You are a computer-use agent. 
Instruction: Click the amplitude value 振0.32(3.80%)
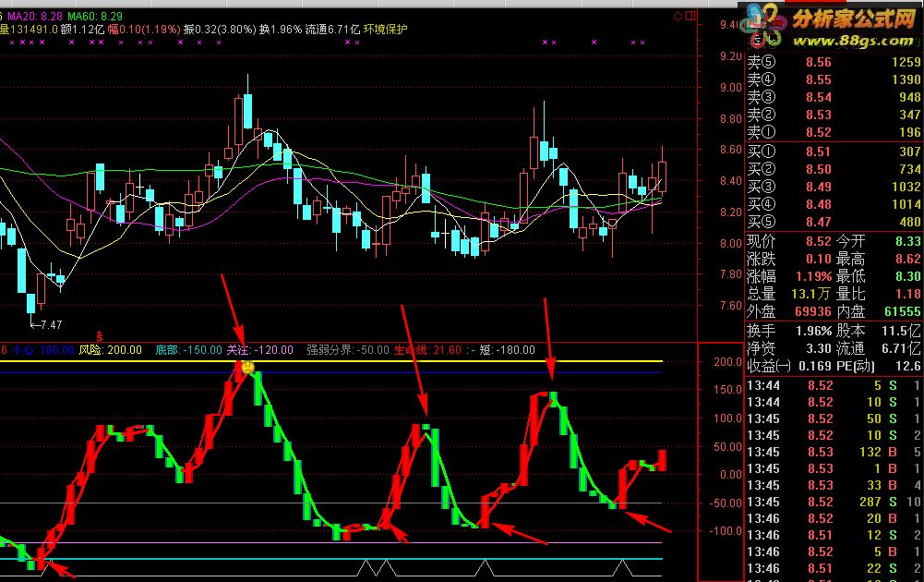tap(219, 29)
